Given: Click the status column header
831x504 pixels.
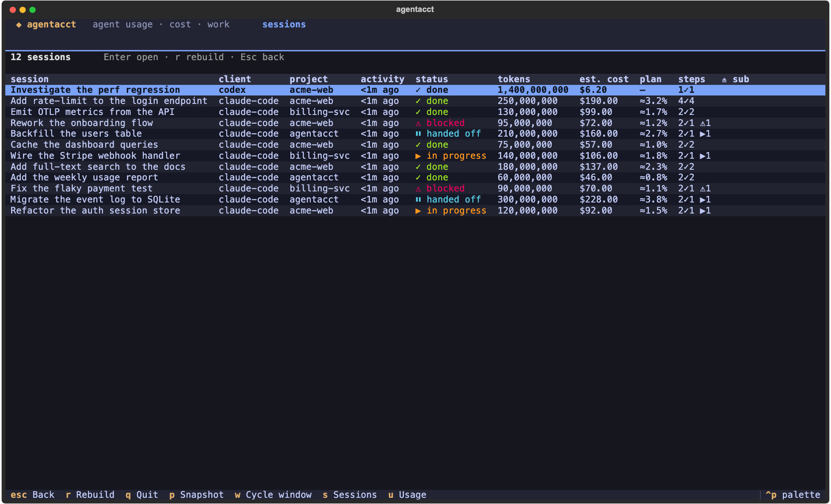Looking at the screenshot, I should (432, 80).
